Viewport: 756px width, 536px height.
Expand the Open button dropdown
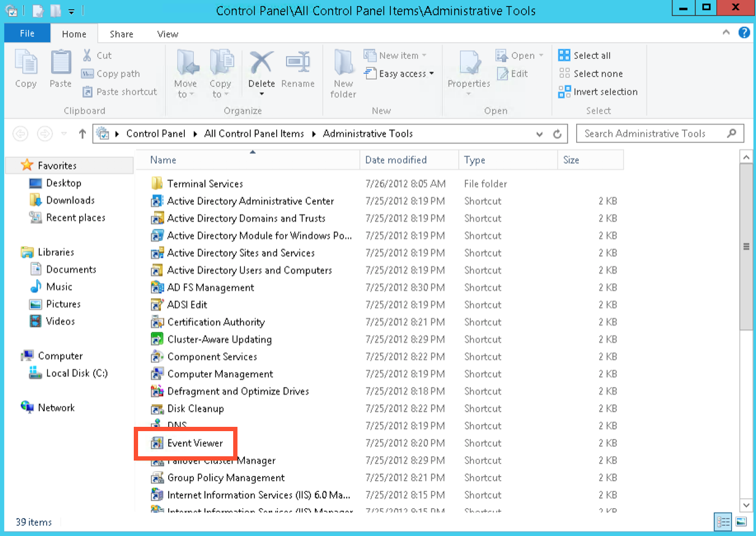pos(541,55)
